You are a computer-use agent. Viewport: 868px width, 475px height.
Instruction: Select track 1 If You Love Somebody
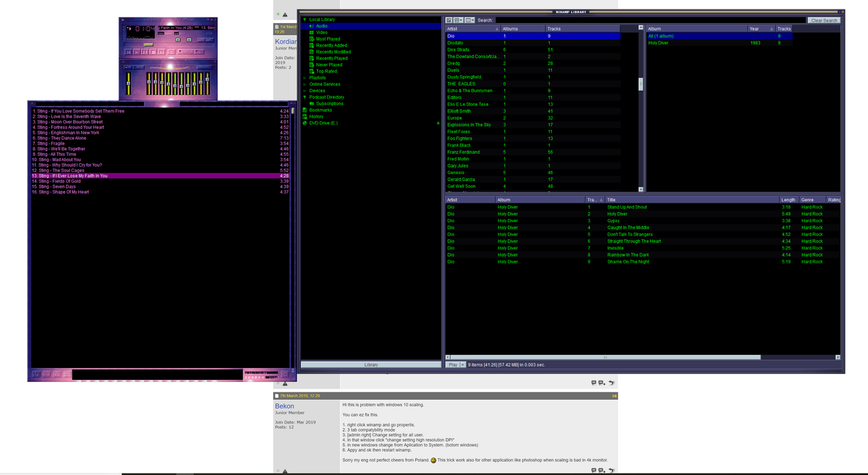pyautogui.click(x=160, y=111)
